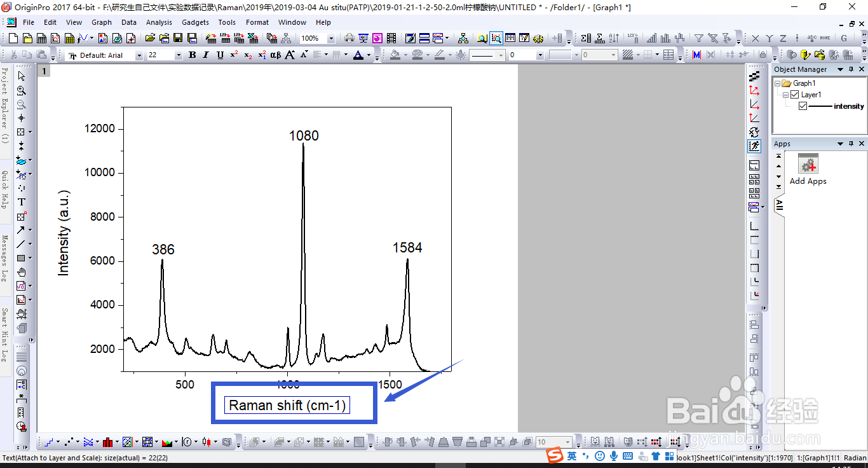Click the fill color bucket swatch
This screenshot has height=468, width=868.
click(x=395, y=55)
